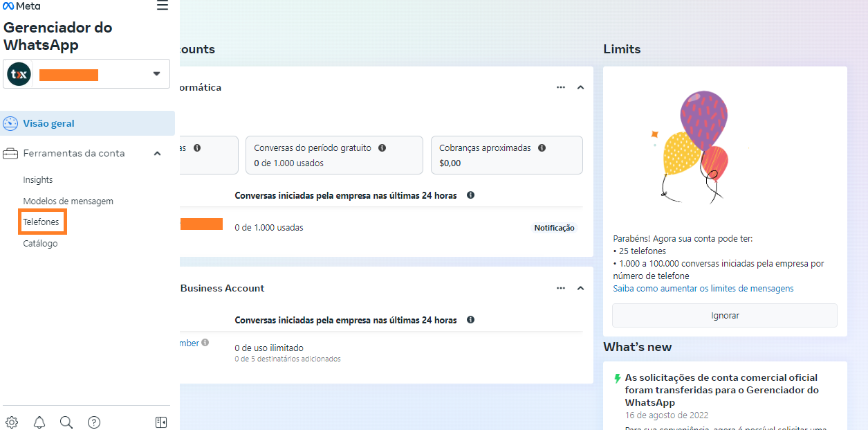The image size is (868, 430).
Task: Click info icon beside 24 horas heading in Business Account card
Action: (470, 320)
